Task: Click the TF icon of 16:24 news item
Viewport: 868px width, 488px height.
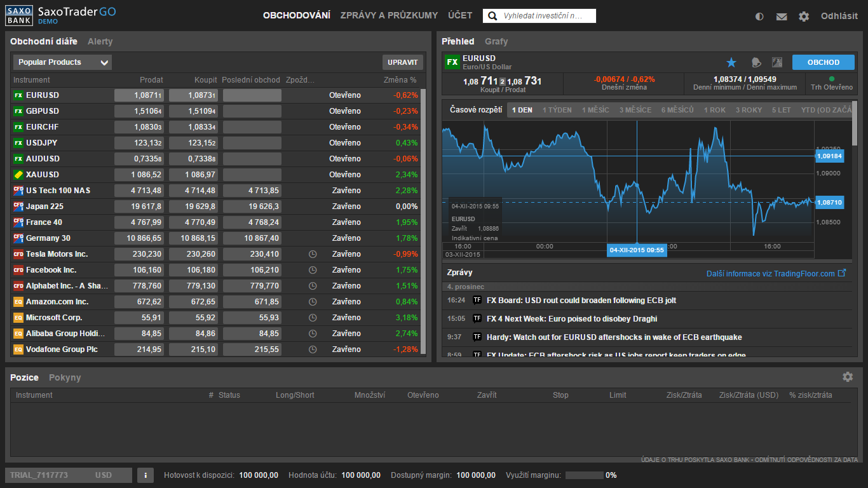Action: click(x=477, y=300)
